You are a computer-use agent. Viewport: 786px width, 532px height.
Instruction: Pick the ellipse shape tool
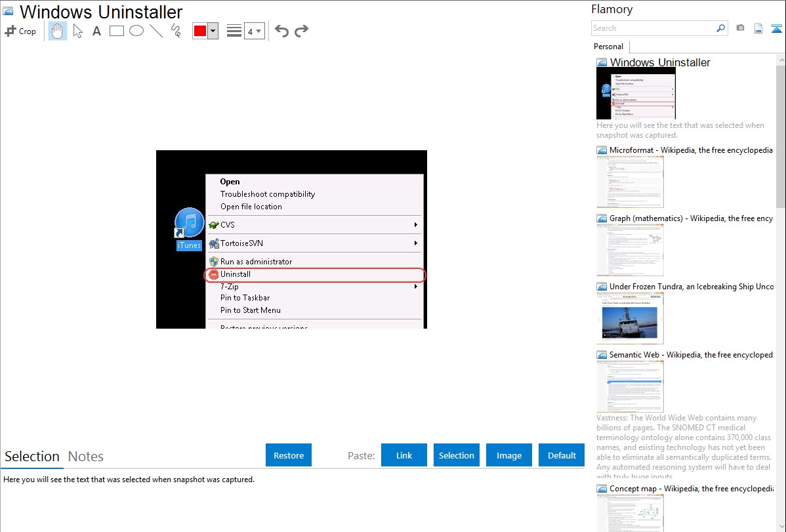[136, 31]
